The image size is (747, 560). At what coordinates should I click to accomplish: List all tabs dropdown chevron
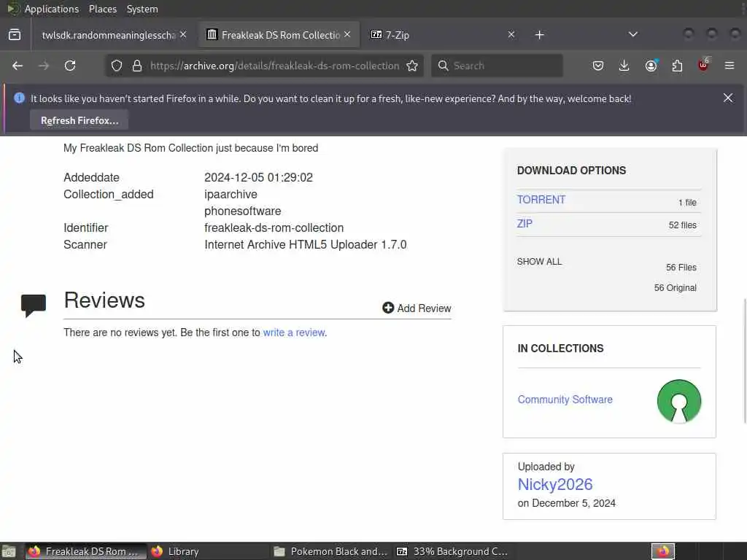point(632,34)
